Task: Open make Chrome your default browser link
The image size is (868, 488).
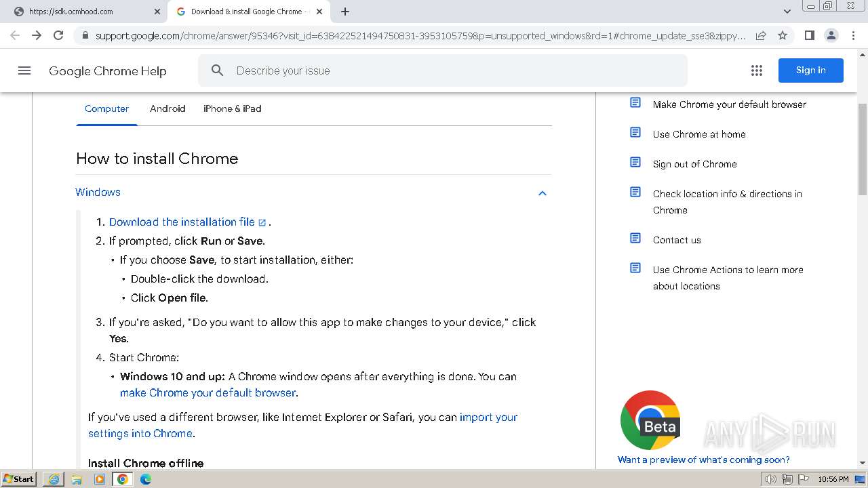Action: click(208, 392)
